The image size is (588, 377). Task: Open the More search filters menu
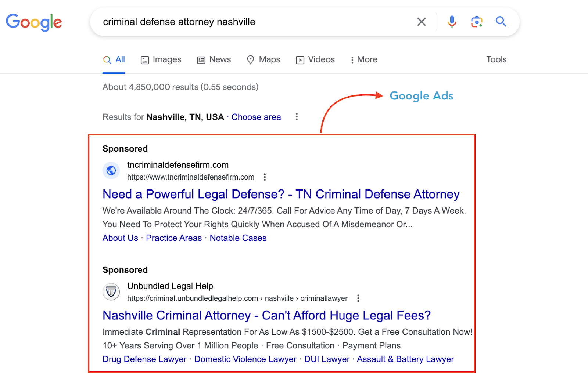tap(363, 59)
